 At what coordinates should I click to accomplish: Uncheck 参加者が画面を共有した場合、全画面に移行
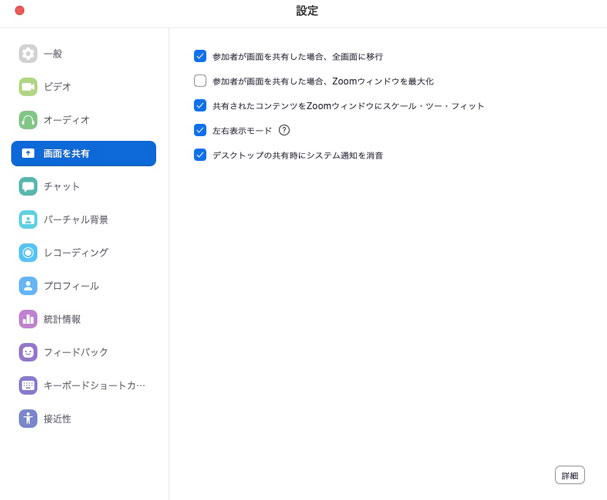pos(200,56)
